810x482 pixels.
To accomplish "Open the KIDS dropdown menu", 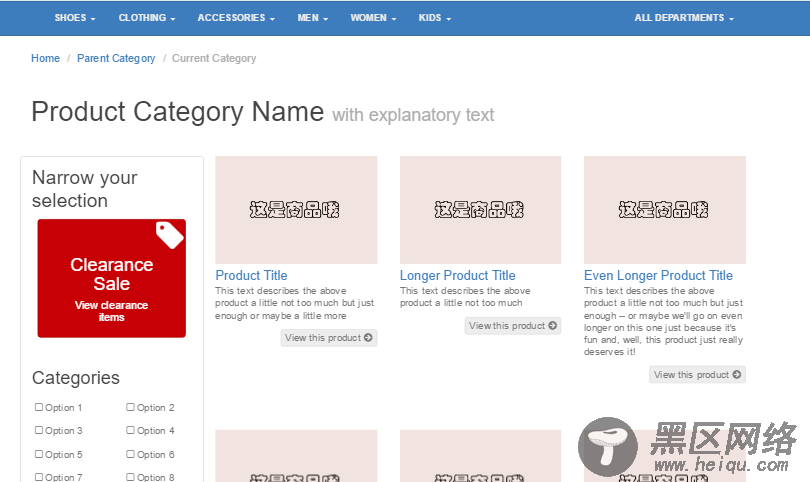I will (434, 18).
